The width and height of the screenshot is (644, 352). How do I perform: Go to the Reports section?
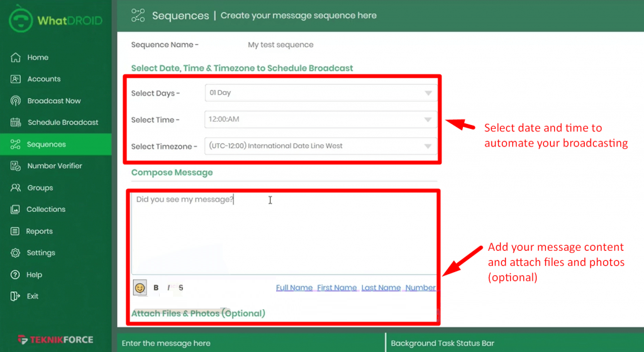[x=39, y=231]
